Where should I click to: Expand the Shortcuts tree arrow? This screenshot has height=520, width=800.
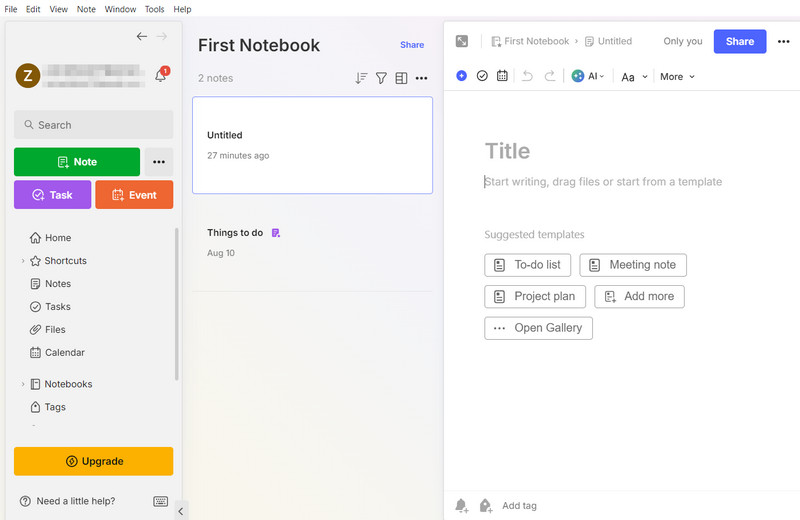coord(23,261)
